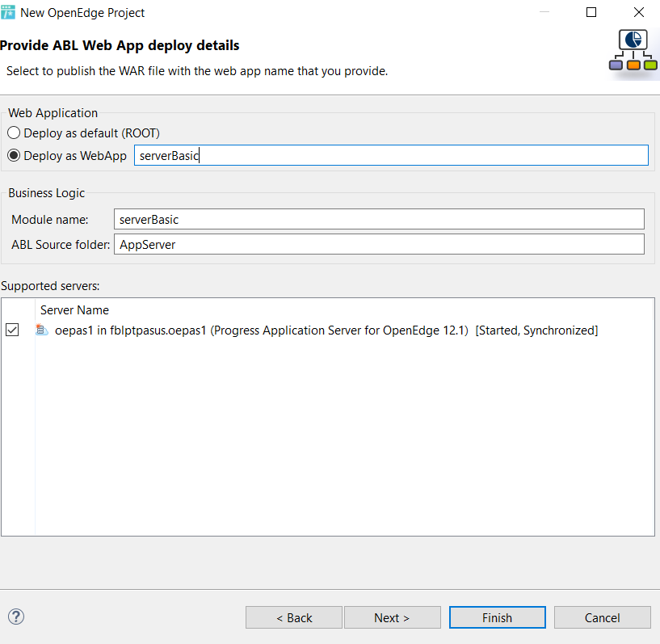
Task: Cancel the New OpenEdge Project wizard
Action: click(x=603, y=617)
